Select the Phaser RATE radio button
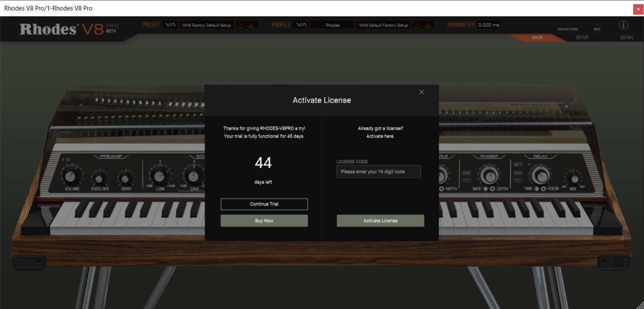The height and width of the screenshot is (309, 644). tap(486, 189)
